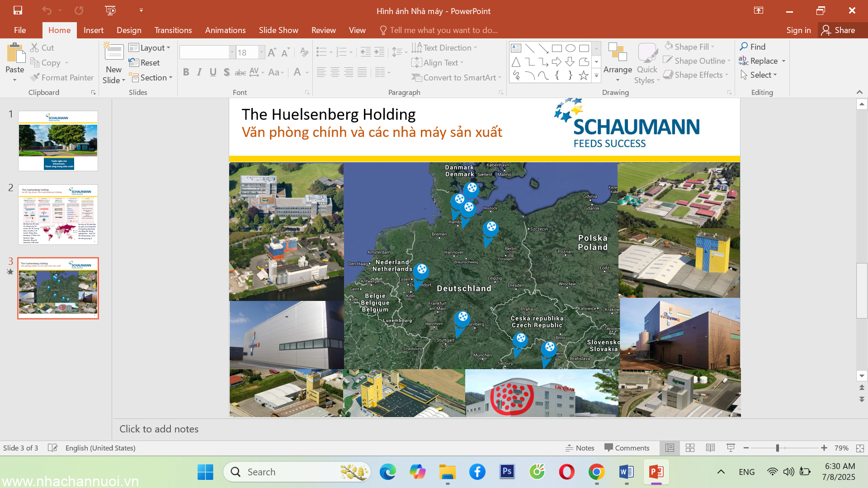
Task: Click the Reset slide button
Action: pyautogui.click(x=144, y=63)
